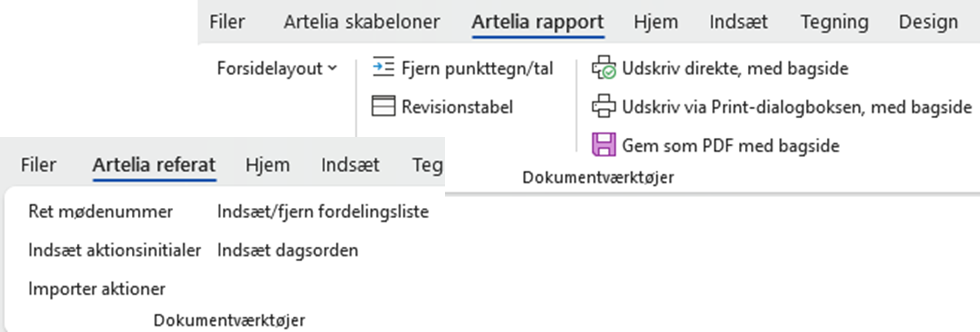980x332 pixels.
Task: Click Importer aktioner
Action: point(96,288)
